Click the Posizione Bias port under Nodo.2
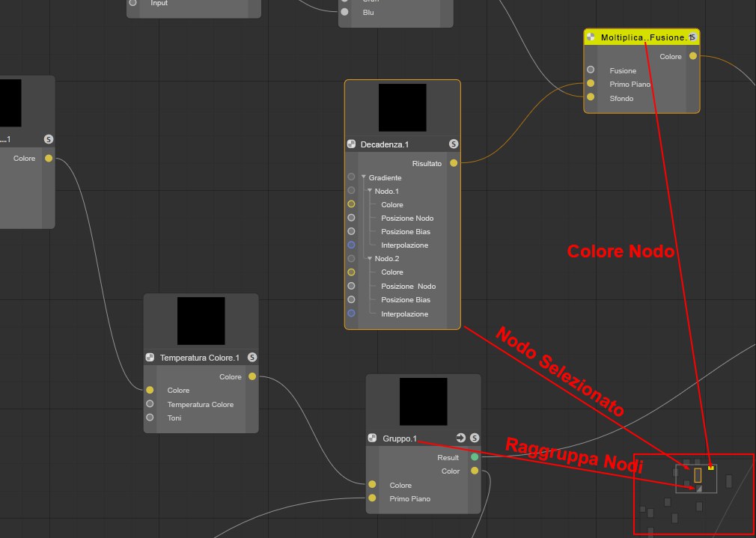Screen dimensions: 756x538 [352, 299]
